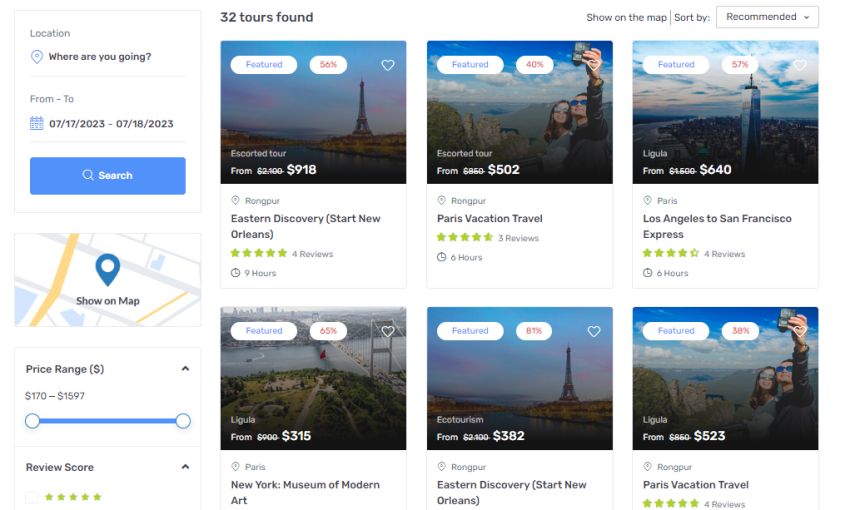Screen dimensions: 850x510
Task: Open the Recommended sort dropdown
Action: coord(767,17)
